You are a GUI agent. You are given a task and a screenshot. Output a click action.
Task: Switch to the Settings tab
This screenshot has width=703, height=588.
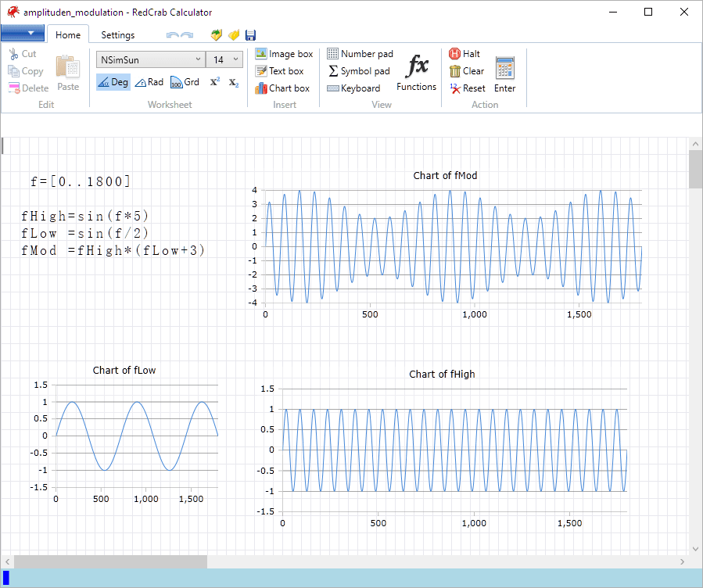117,35
